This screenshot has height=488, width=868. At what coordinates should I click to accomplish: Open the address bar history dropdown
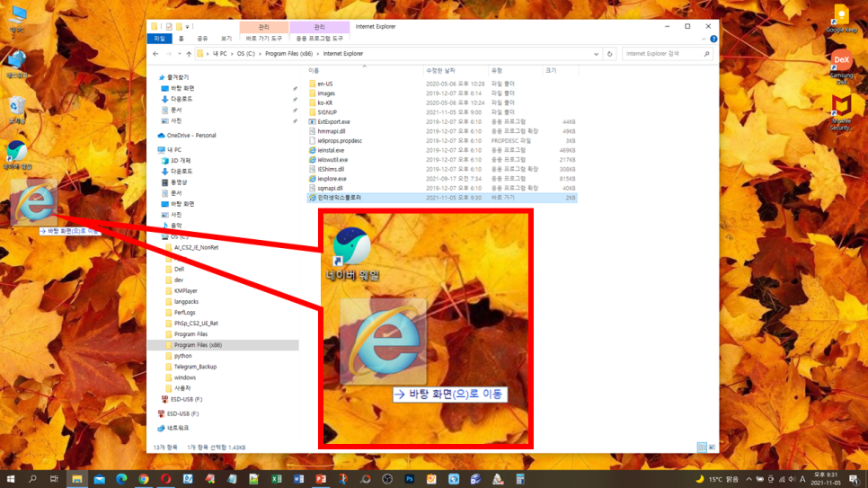pos(597,54)
